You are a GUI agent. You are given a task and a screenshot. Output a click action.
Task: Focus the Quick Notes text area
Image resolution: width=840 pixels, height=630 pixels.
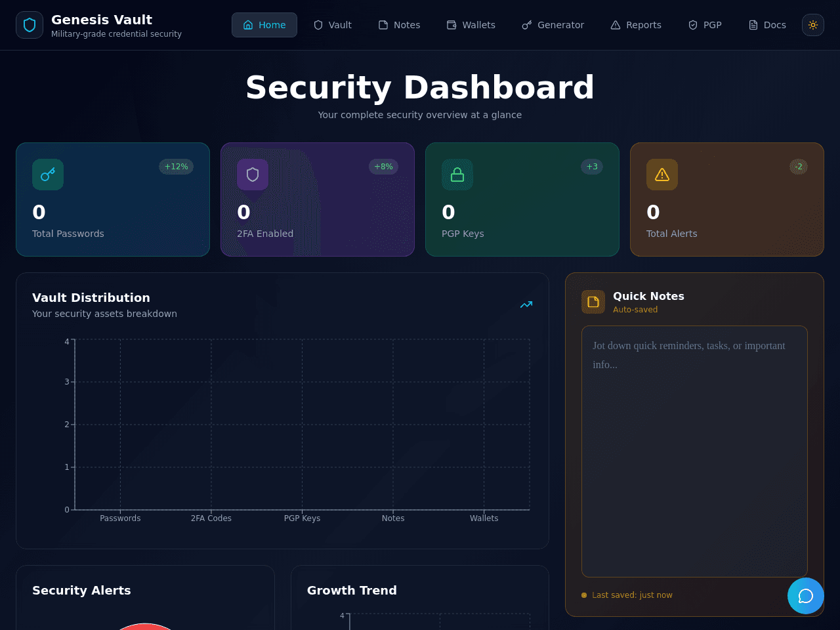pyautogui.click(x=694, y=451)
